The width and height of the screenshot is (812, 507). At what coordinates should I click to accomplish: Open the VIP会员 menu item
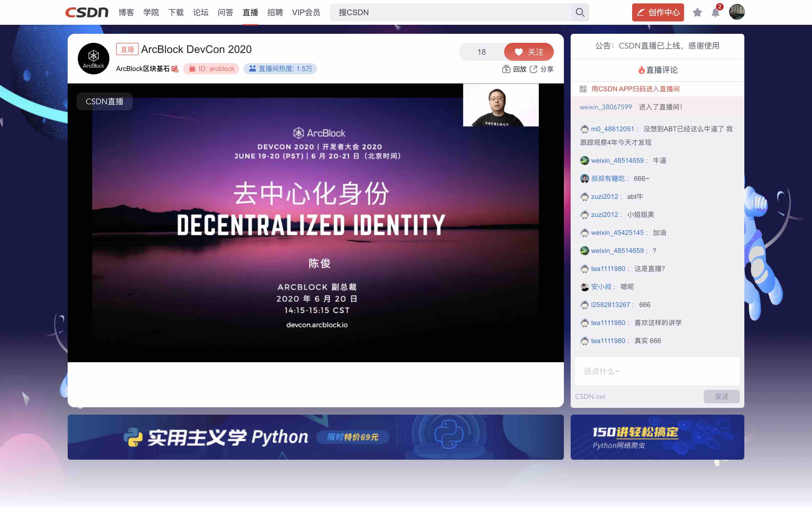pyautogui.click(x=306, y=12)
